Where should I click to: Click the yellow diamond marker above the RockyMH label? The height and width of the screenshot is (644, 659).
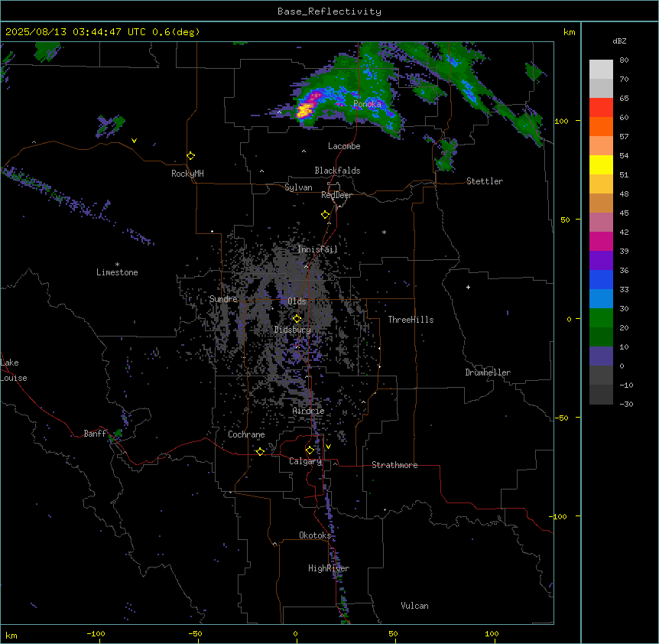click(x=190, y=156)
